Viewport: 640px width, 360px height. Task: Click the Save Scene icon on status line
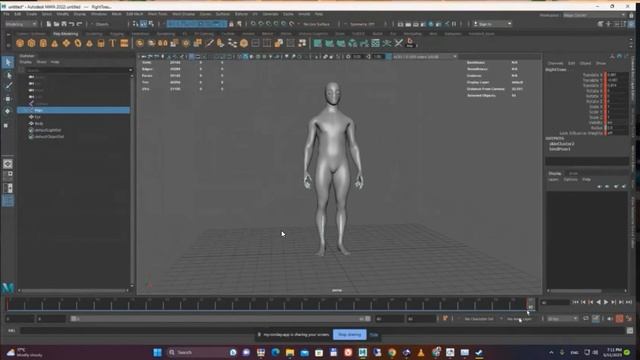(x=64, y=24)
